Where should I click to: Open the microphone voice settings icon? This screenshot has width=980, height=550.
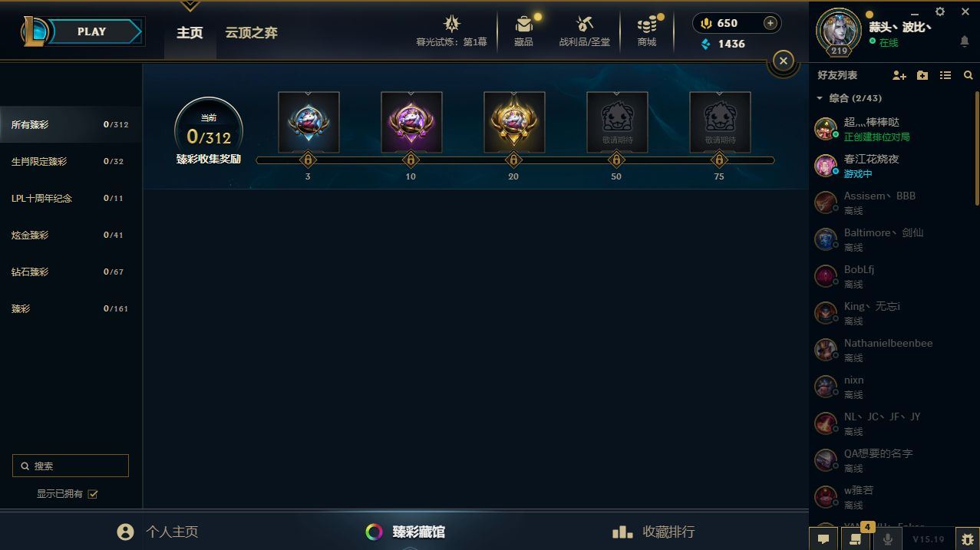coord(887,539)
